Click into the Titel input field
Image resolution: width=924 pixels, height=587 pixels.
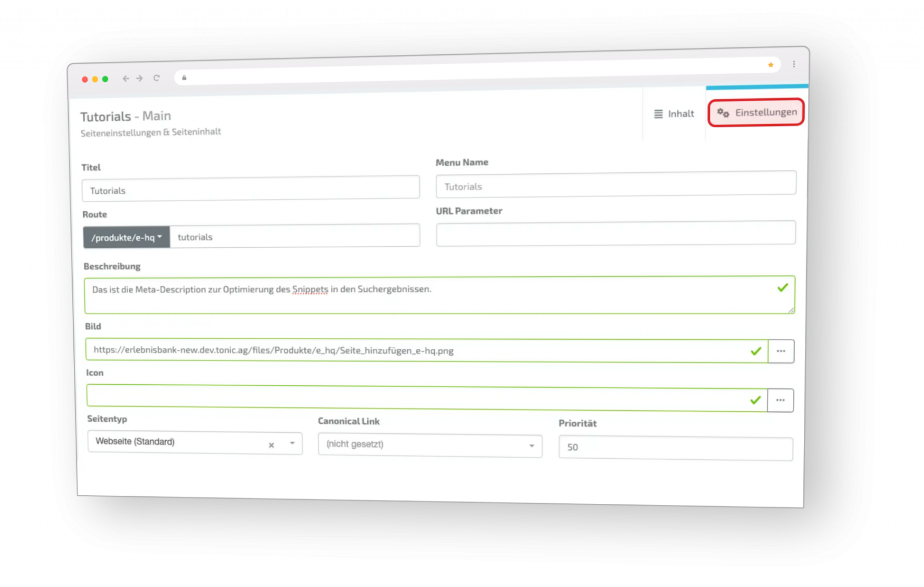(x=251, y=189)
